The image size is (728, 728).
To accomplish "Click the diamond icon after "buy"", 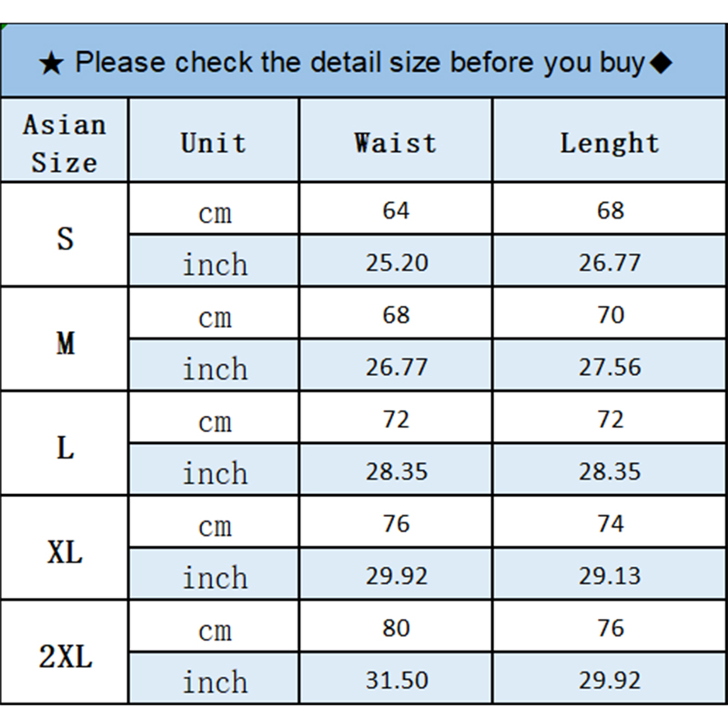I will (662, 63).
